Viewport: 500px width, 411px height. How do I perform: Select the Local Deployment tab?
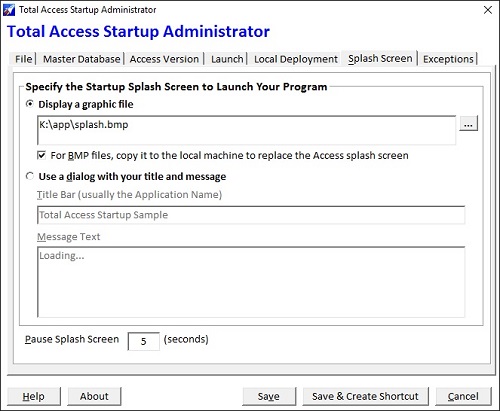tap(296, 59)
